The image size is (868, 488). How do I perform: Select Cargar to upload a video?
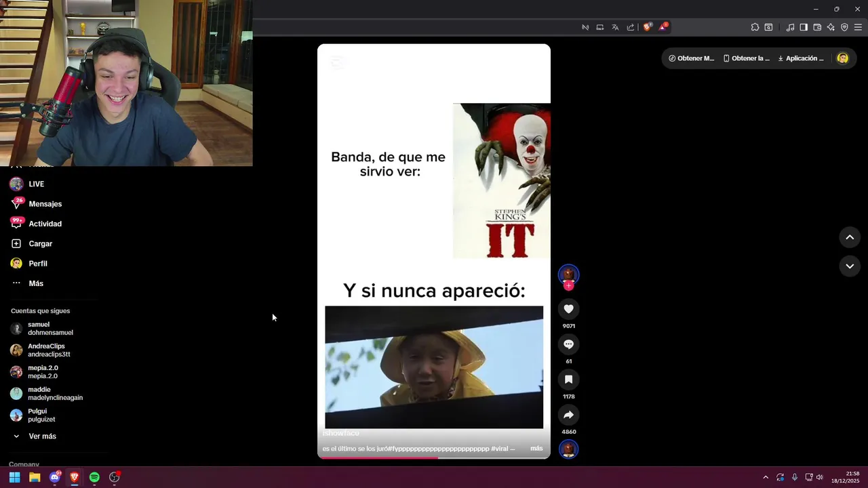coord(32,243)
